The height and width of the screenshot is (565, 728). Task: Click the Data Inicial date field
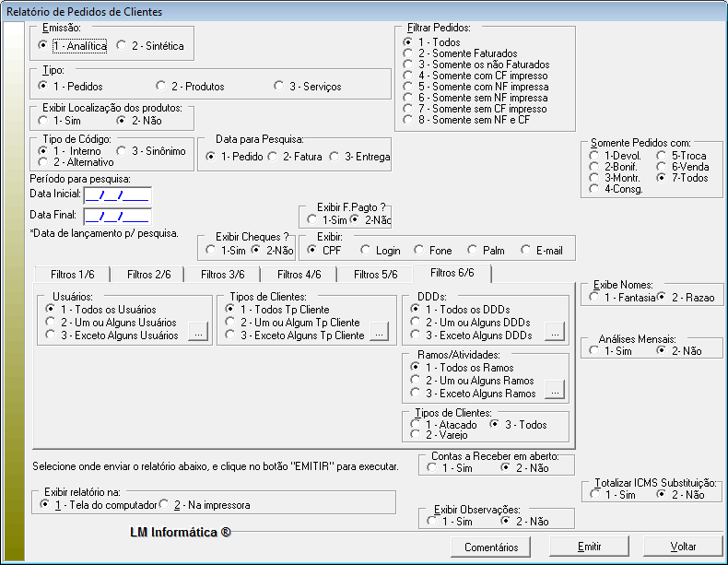[x=117, y=194]
